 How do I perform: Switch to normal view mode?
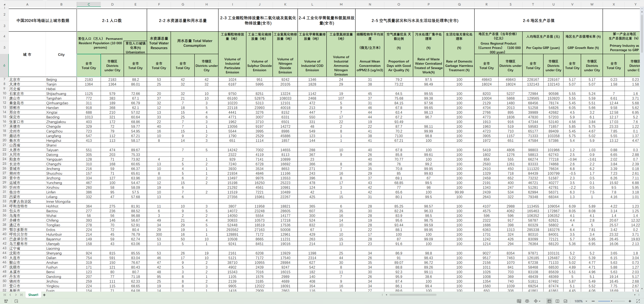point(549,301)
